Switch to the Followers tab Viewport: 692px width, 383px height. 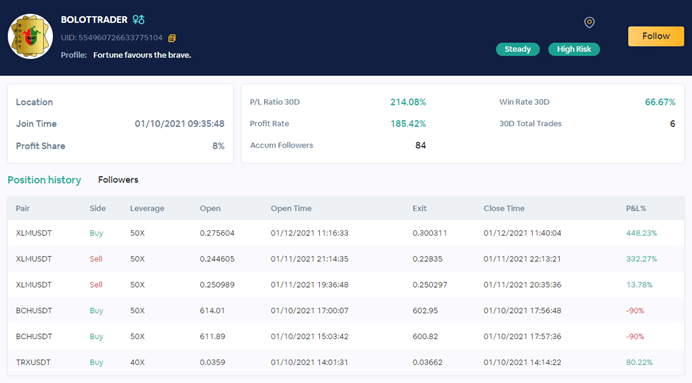pyautogui.click(x=118, y=180)
